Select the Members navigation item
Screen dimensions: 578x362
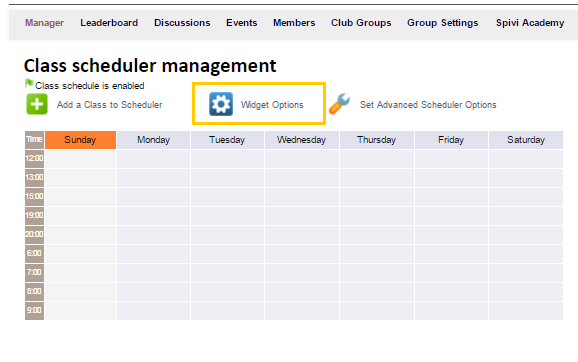click(x=294, y=23)
